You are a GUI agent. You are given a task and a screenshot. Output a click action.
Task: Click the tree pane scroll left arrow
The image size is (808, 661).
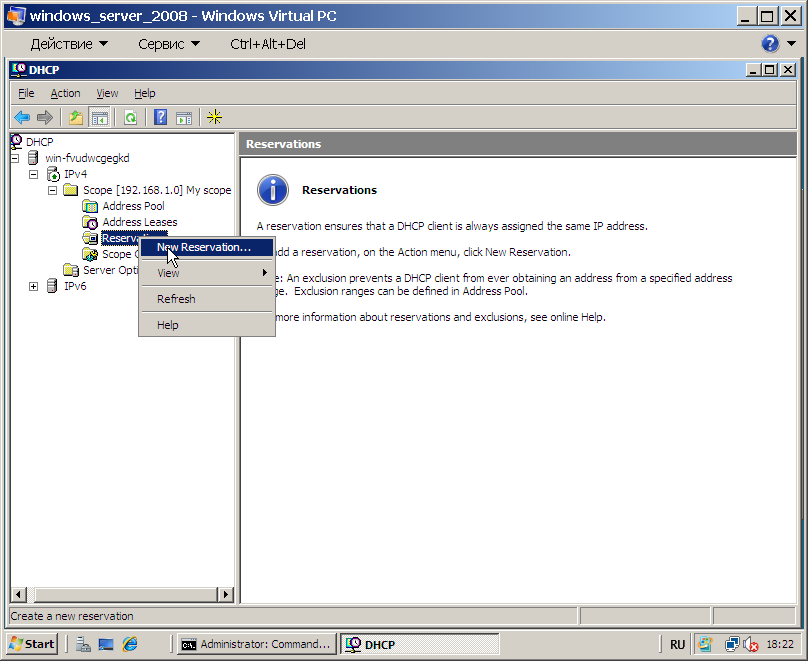pos(18,595)
